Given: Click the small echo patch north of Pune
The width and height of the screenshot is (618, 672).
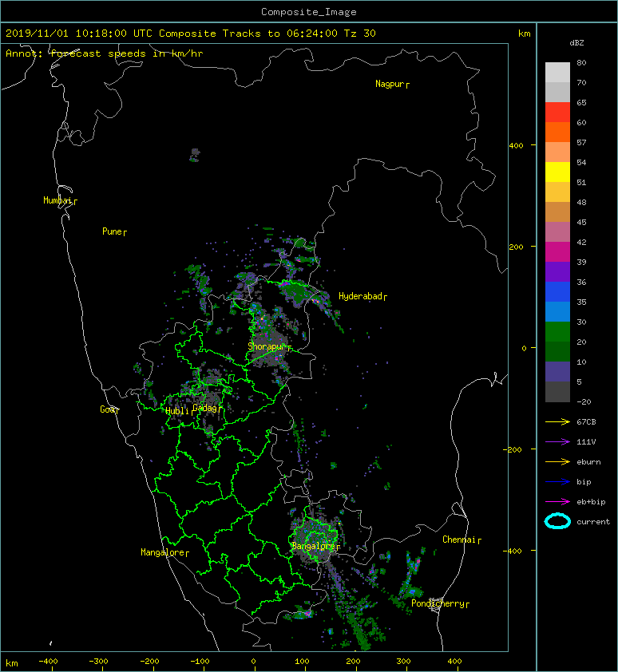Looking at the screenshot, I should [195, 155].
